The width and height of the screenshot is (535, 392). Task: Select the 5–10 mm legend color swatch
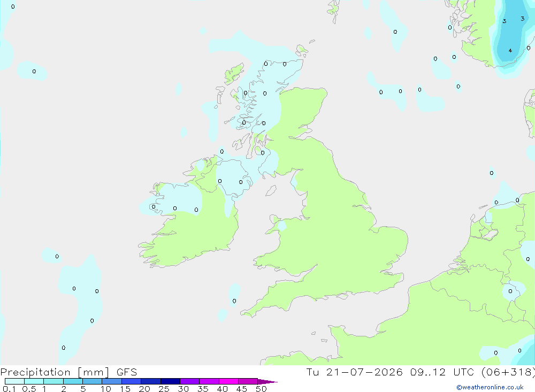click(x=93, y=381)
